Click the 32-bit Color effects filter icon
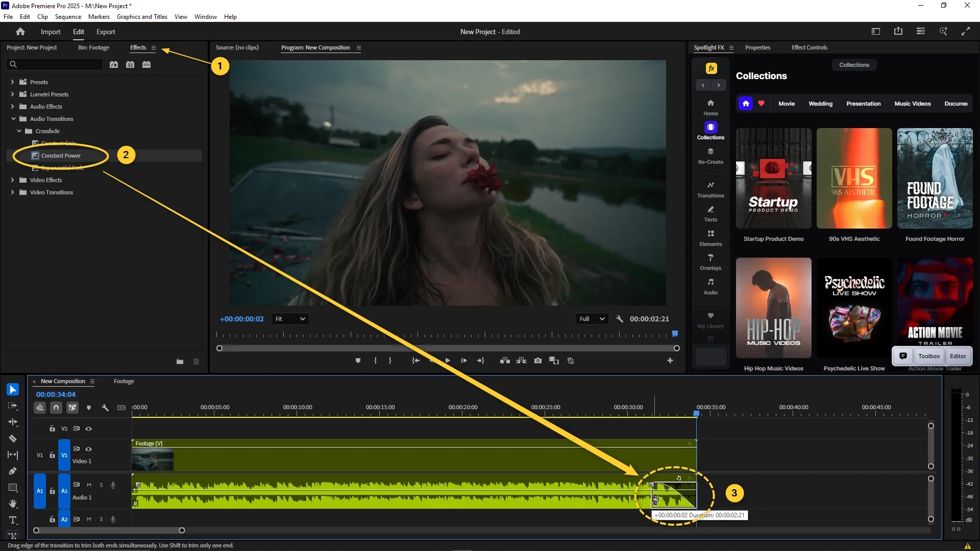This screenshot has width=980, height=551. 130,65
